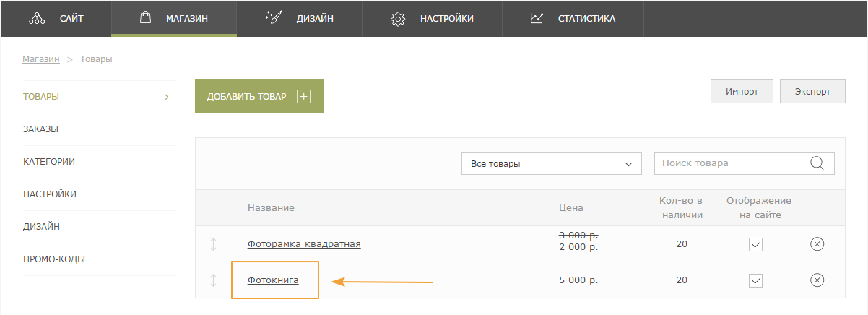Click the Цена column header
The image size is (868, 315).
tap(571, 208)
